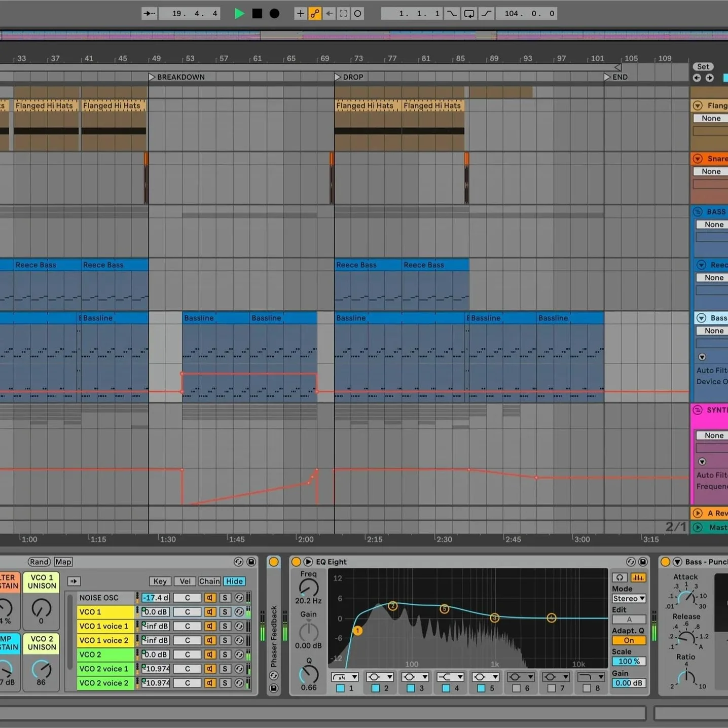Viewport: 728px width, 728px height.
Task: Toggle the arrangement loop switch
Action: pos(469,14)
